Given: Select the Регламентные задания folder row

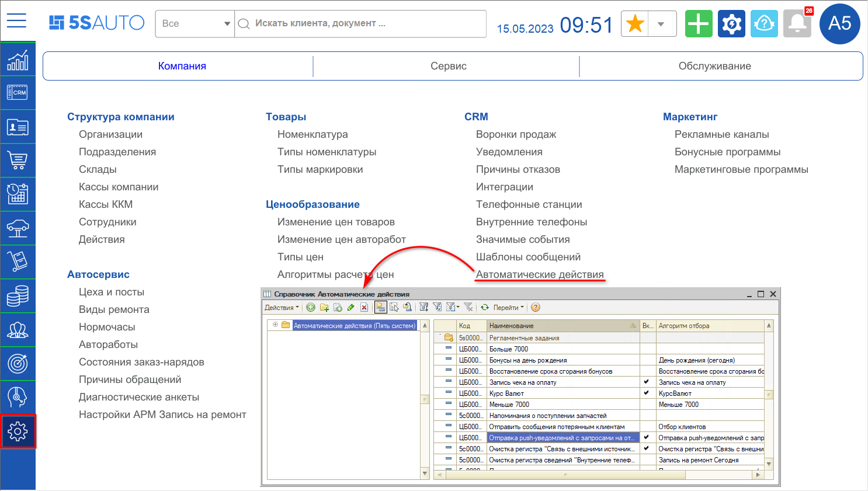Looking at the screenshot, I should tap(599, 337).
